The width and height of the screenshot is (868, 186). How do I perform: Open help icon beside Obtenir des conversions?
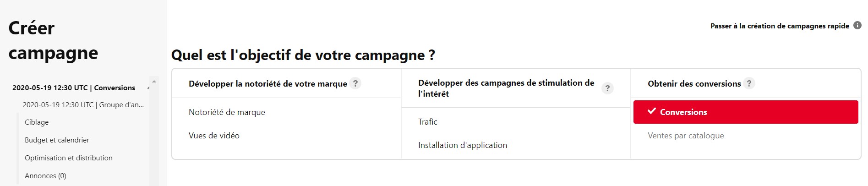(x=749, y=83)
